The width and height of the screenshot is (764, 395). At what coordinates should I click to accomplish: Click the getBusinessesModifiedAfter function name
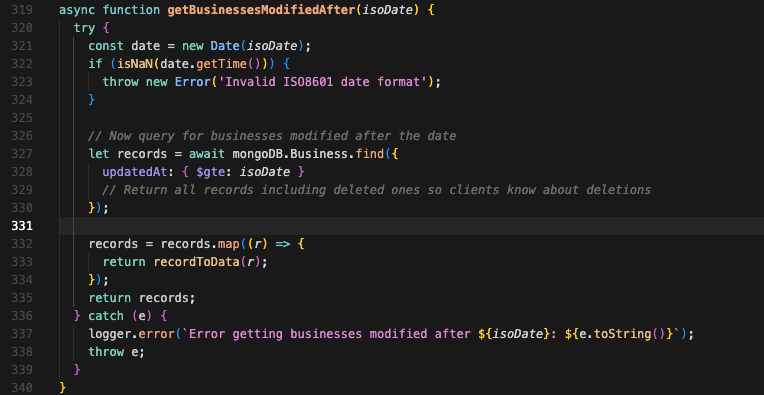coord(262,10)
